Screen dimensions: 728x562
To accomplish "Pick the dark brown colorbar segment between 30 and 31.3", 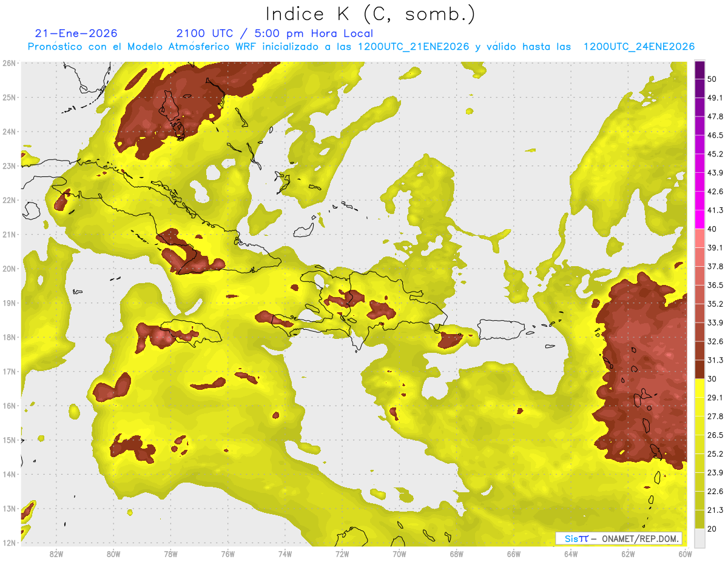I will [699, 369].
